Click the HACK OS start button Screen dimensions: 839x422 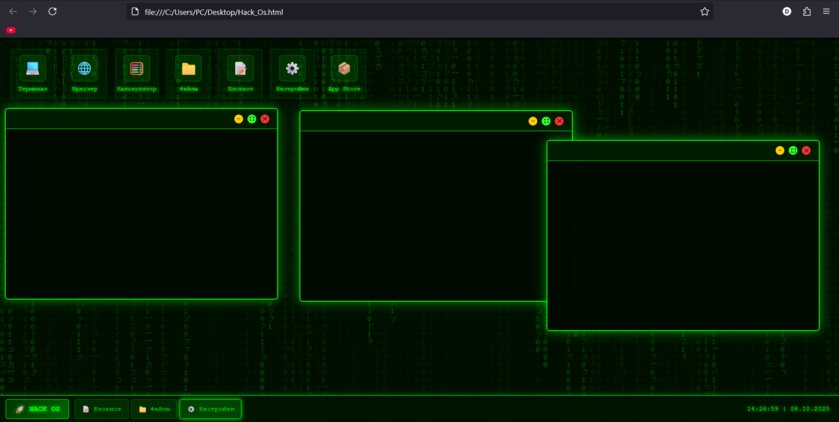click(x=38, y=409)
